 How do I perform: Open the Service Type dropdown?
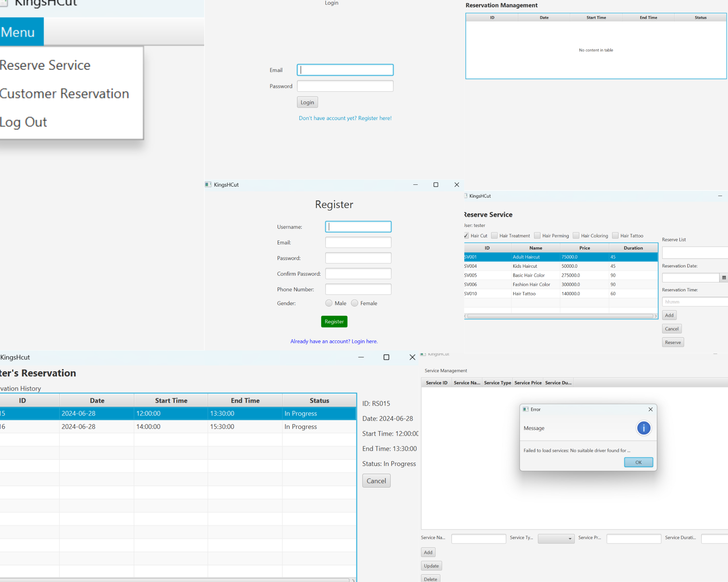coord(556,539)
